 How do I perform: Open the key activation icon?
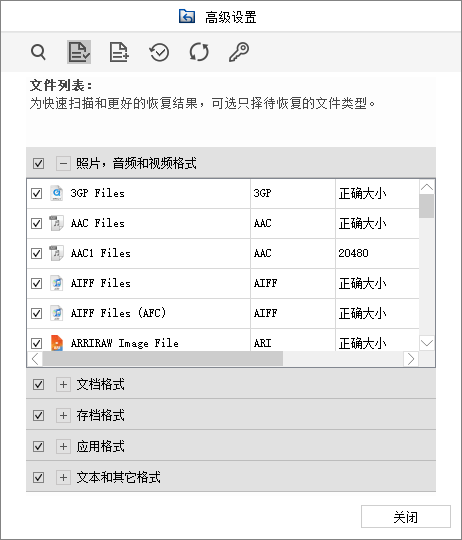click(x=239, y=52)
